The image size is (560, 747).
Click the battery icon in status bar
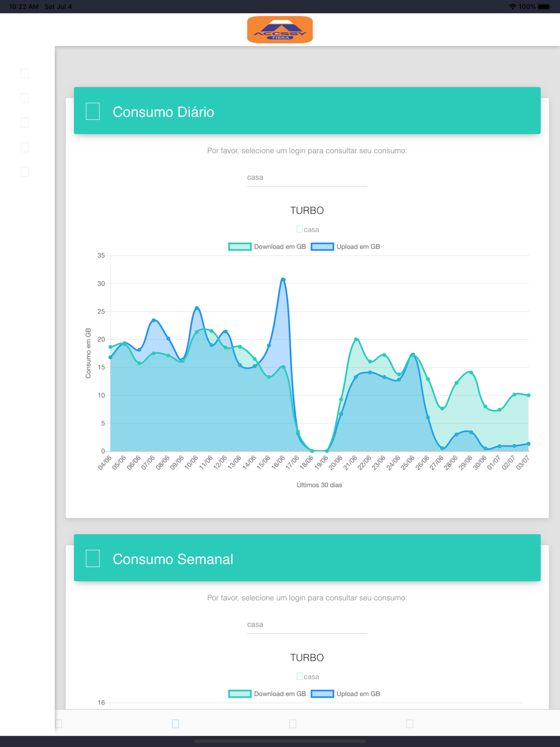pyautogui.click(x=544, y=7)
